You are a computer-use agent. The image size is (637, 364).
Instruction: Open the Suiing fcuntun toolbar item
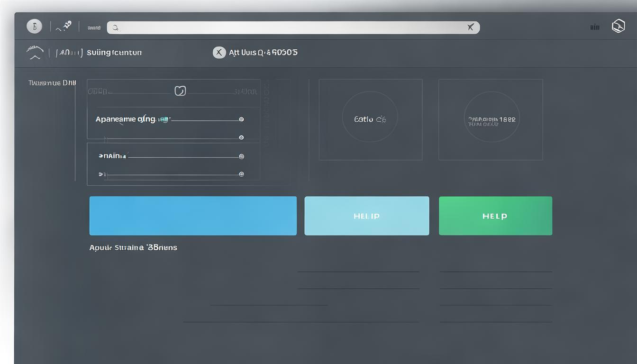(x=114, y=53)
